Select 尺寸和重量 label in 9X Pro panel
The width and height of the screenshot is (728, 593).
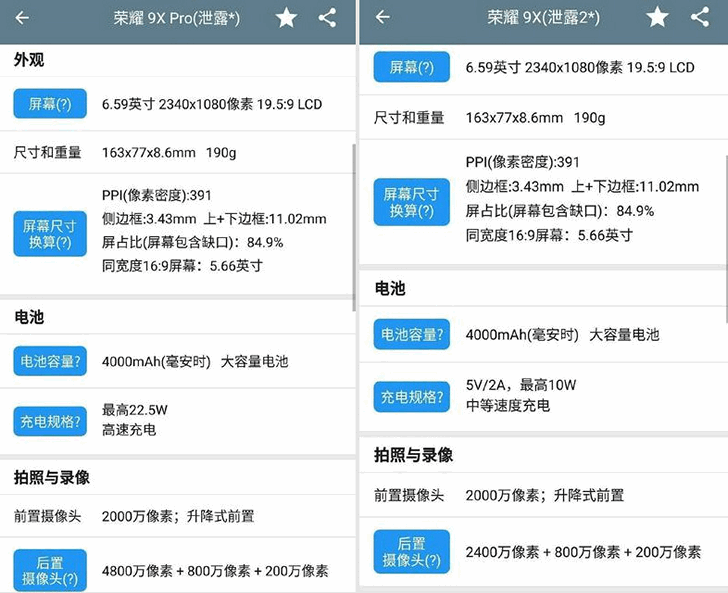pos(47,152)
